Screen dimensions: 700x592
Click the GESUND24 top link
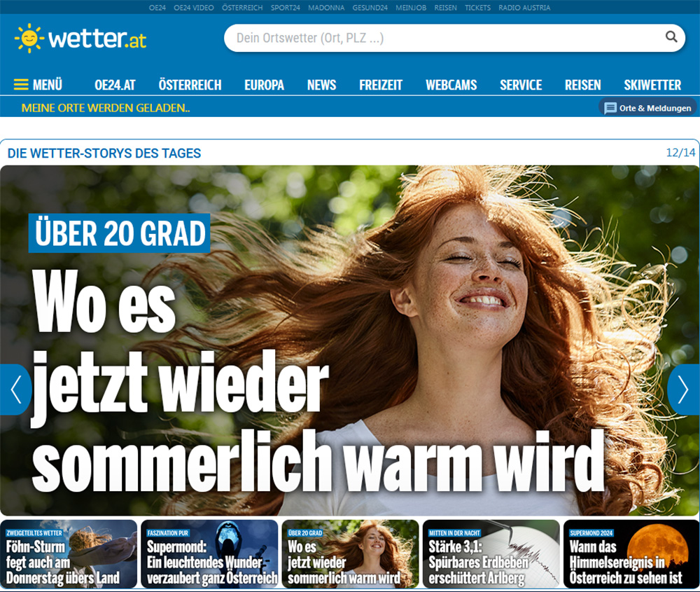point(370,8)
